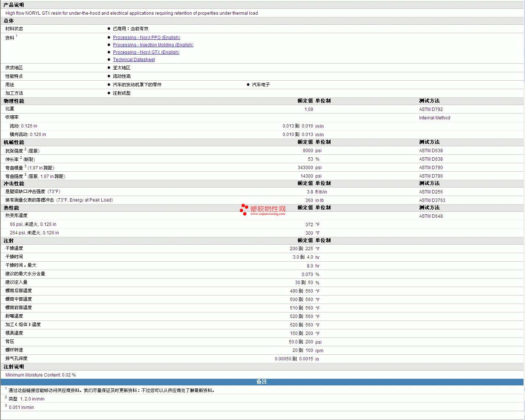This screenshot has width=525, height=420.
Task: Open Processing - Injection Molding (English) link
Action: 153,45
